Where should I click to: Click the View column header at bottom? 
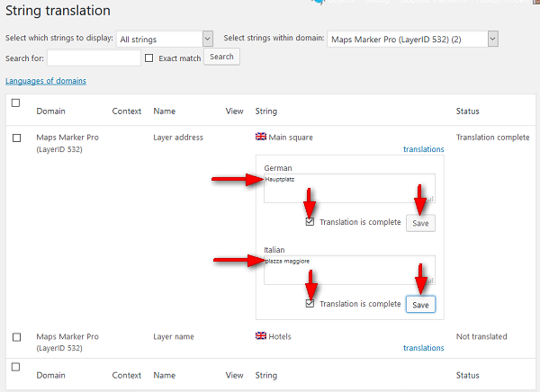click(x=235, y=375)
